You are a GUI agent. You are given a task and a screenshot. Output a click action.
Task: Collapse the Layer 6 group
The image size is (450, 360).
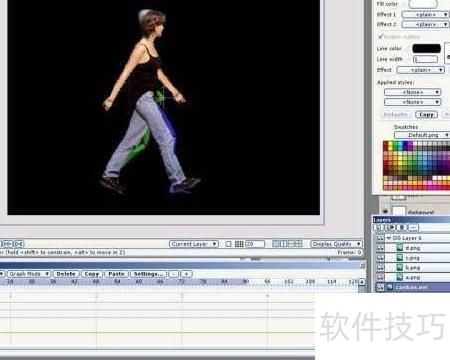389,238
